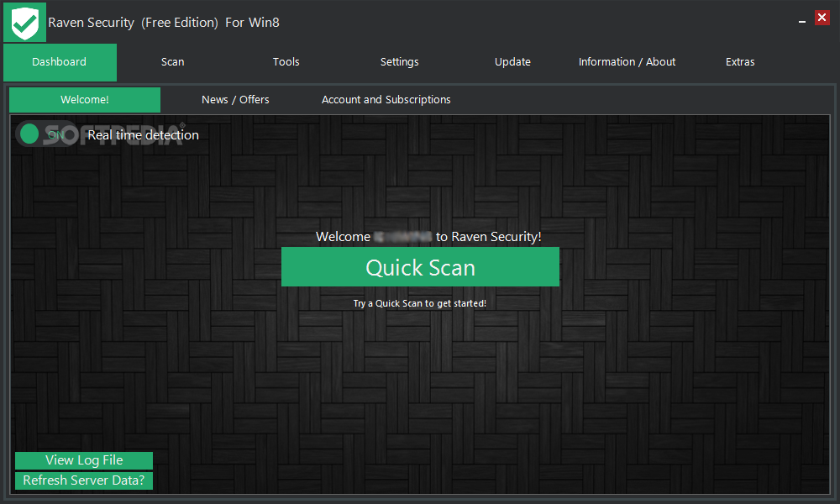Switch to the Scan tab
This screenshot has height=504, width=840.
[172, 62]
